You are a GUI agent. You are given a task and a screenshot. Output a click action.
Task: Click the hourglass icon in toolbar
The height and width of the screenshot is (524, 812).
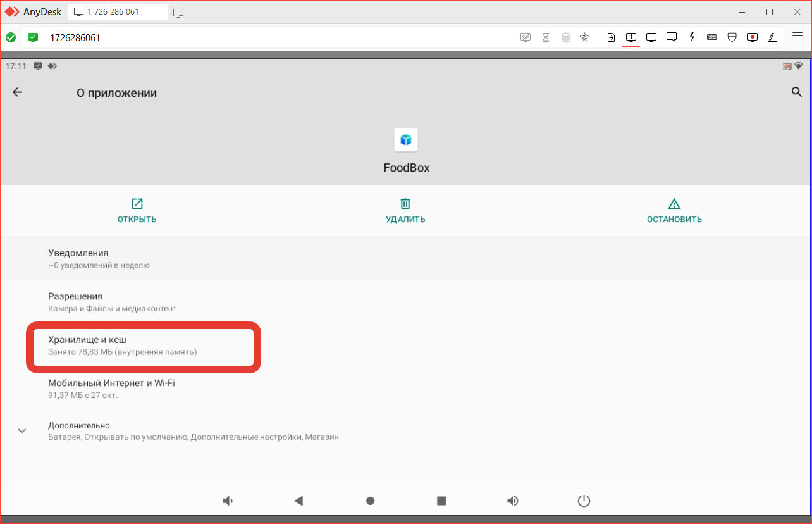546,37
